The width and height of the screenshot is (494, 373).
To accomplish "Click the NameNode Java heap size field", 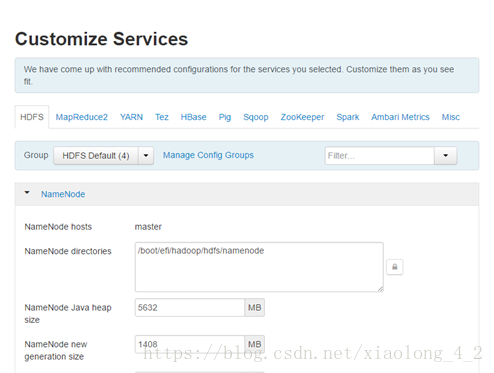I will (x=190, y=307).
